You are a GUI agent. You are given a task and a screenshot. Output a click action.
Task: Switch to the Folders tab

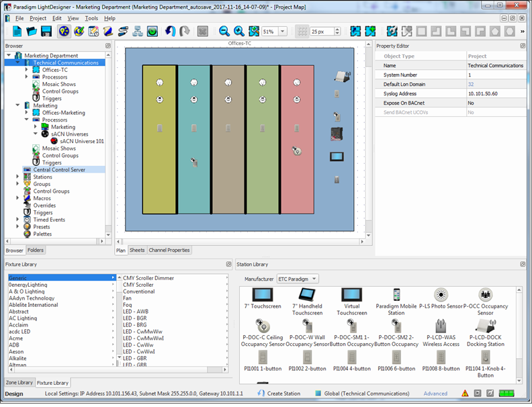(x=36, y=251)
